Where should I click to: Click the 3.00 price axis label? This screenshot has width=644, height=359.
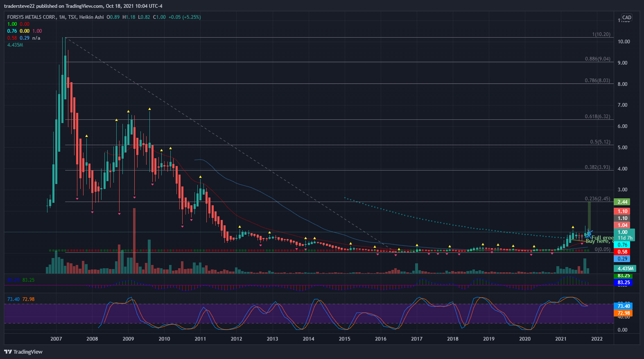click(x=622, y=190)
